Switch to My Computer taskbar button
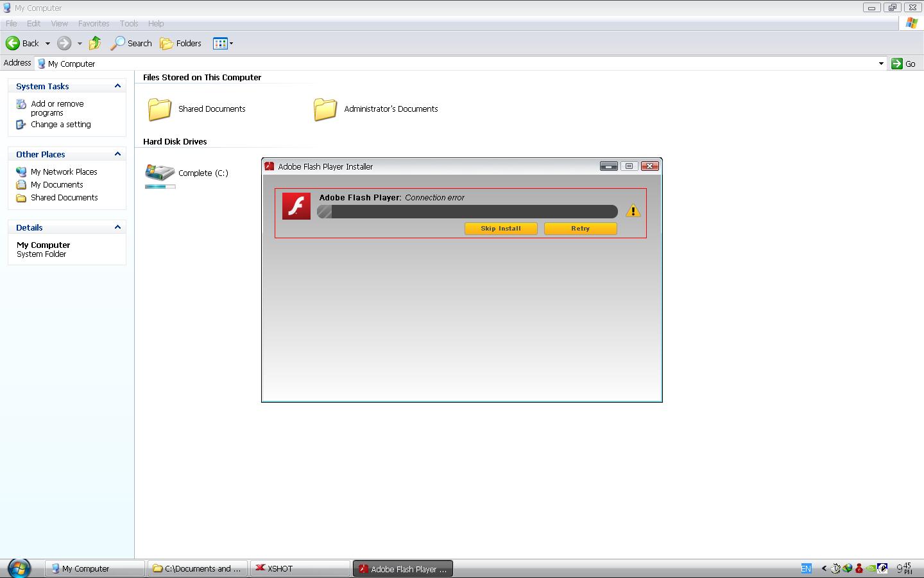Screen dimensions: 924x578 pyautogui.click(x=94, y=568)
